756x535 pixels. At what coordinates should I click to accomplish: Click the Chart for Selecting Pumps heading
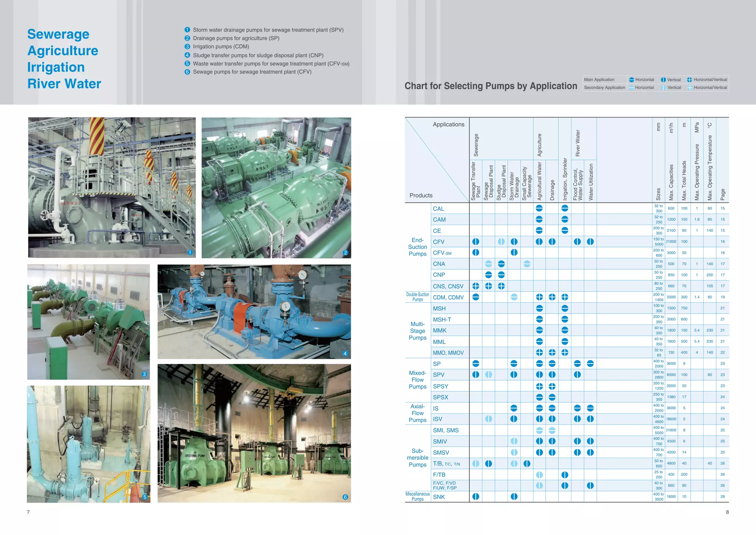(491, 86)
